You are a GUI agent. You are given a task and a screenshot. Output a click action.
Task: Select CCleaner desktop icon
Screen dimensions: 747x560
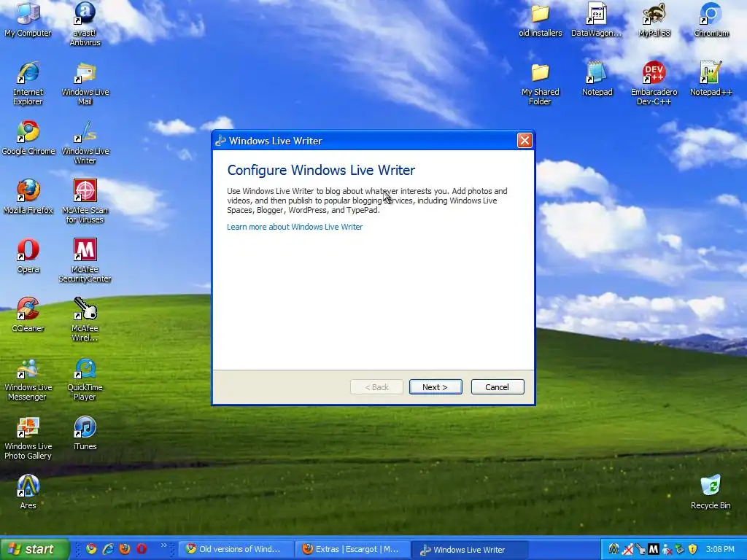(x=28, y=315)
